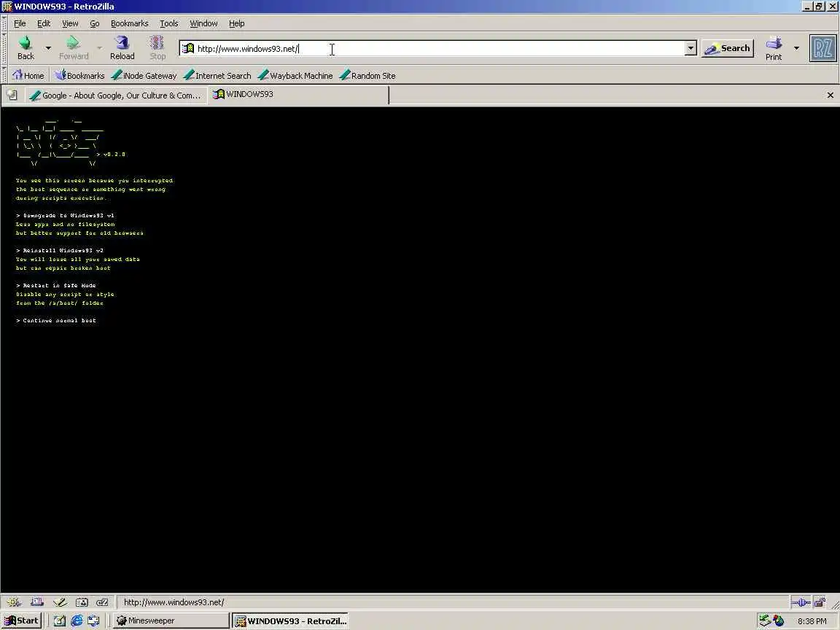Screen dimensions: 840x630
Task: Click the RZ RetroZilla throbber logo
Action: coord(822,48)
